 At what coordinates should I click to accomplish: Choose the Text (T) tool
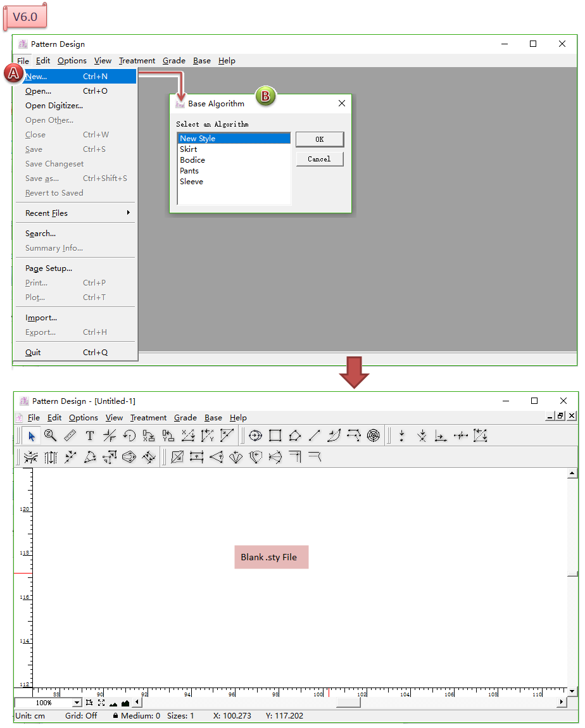(x=90, y=436)
